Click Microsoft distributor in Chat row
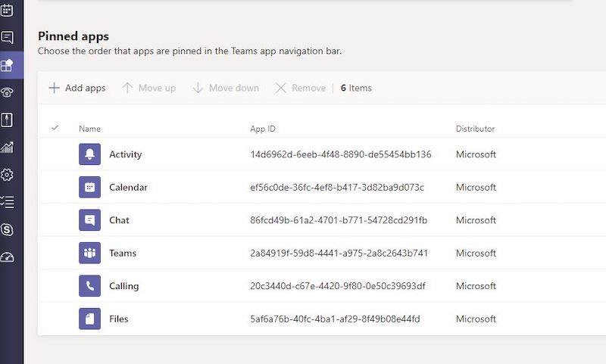The width and height of the screenshot is (606, 364). point(476,220)
